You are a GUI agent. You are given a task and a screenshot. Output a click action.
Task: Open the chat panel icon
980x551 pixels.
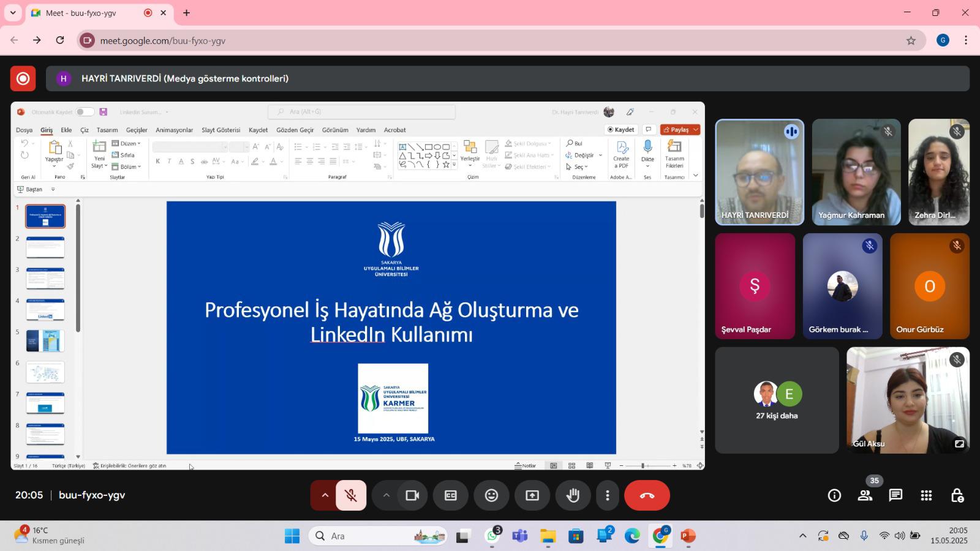[x=895, y=495]
